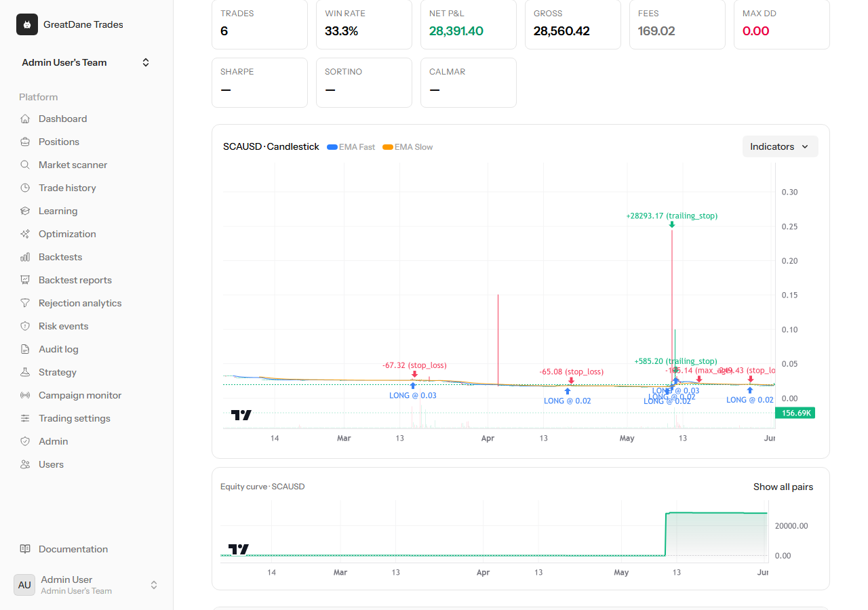Screen dimensions: 868x610
Task: Click the Positions briefcase icon
Action: point(25,142)
